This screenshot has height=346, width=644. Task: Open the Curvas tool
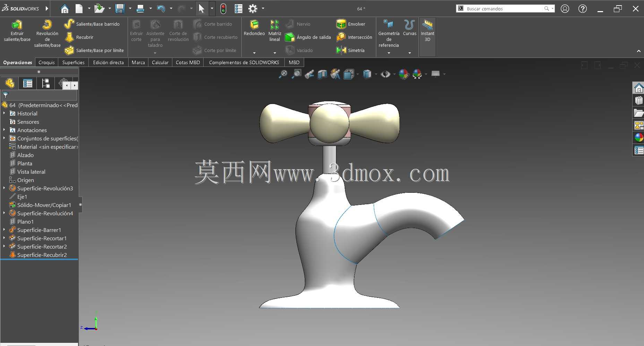[410, 28]
